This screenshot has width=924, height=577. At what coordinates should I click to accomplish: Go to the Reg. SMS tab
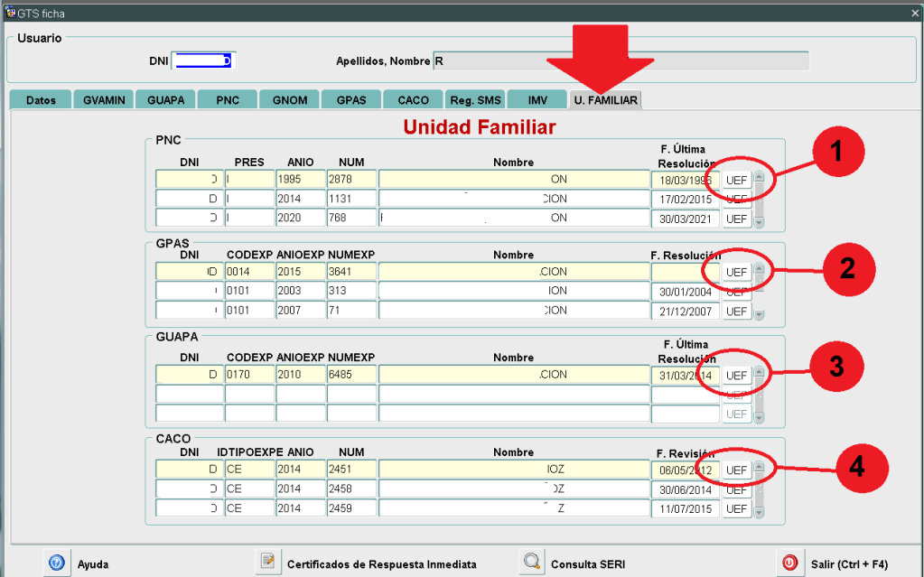click(x=473, y=100)
